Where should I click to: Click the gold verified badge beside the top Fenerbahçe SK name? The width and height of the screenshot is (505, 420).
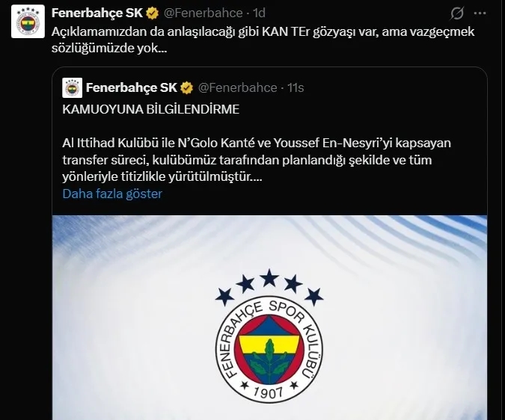pos(153,13)
